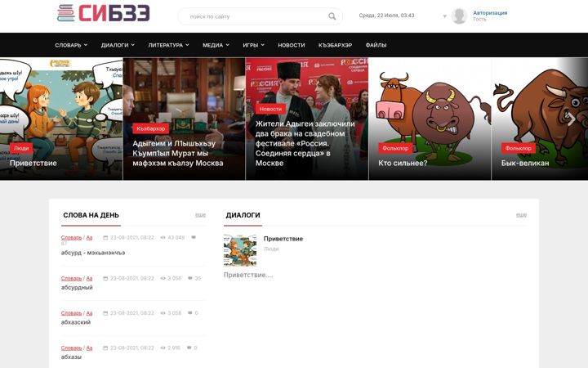588x368 pixels.
Task: Click the Приветствие.... excerpt text
Action: pyautogui.click(x=248, y=275)
